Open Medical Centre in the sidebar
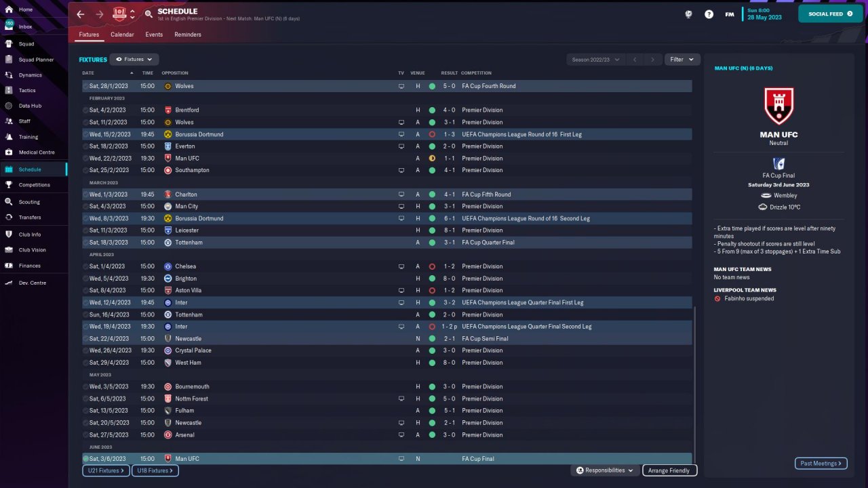868x488 pixels. (37, 152)
